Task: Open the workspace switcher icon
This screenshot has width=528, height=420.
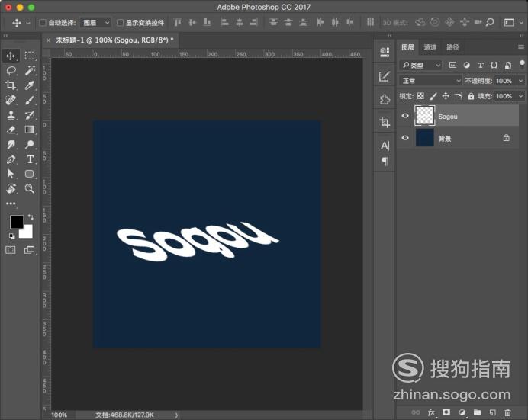Action: tap(509, 23)
